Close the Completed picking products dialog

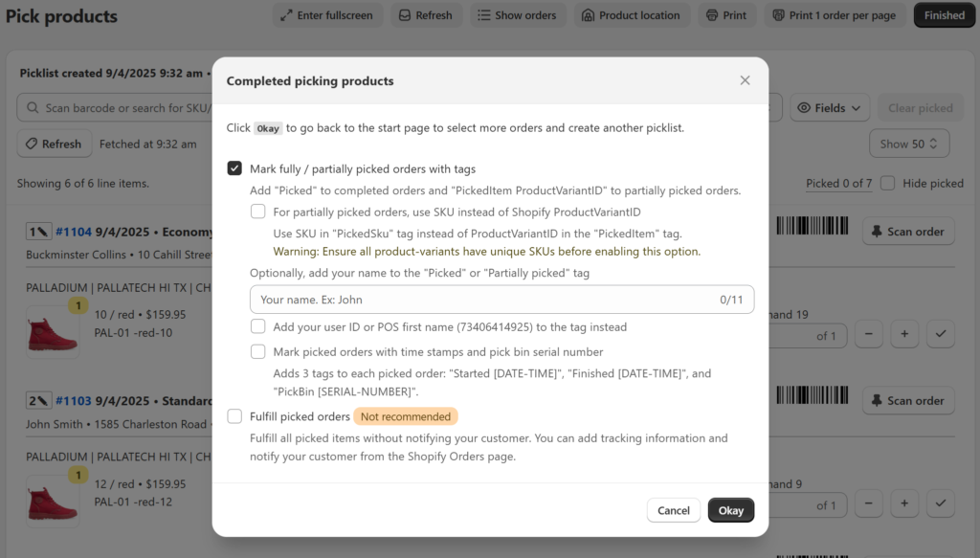pyautogui.click(x=745, y=80)
